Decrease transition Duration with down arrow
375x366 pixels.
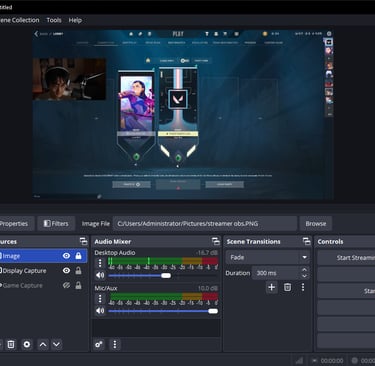click(304, 276)
